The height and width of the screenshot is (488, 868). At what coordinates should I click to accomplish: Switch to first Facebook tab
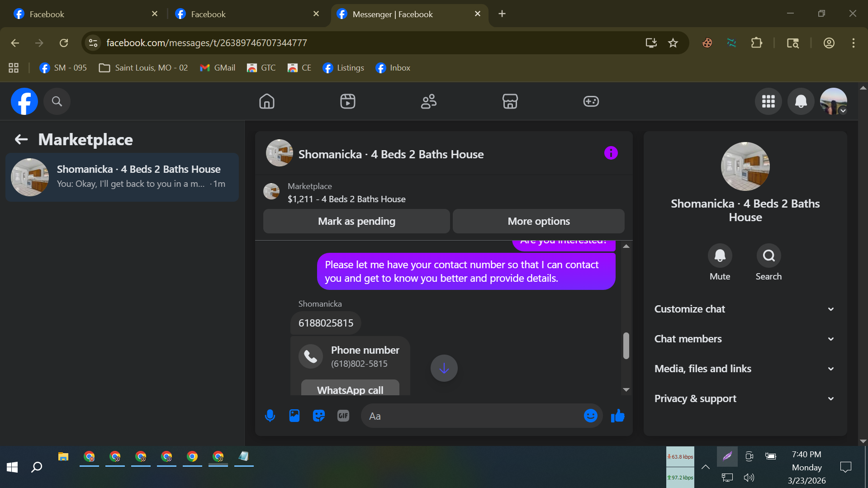pyautogui.click(x=86, y=14)
